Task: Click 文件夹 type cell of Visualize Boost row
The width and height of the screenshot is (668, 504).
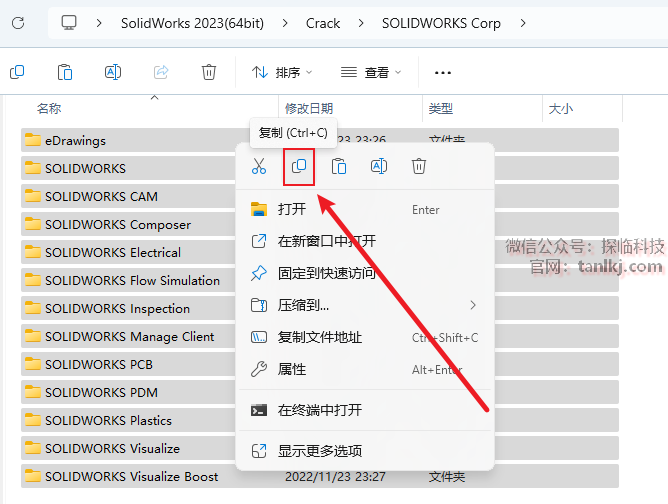Action: [446, 476]
